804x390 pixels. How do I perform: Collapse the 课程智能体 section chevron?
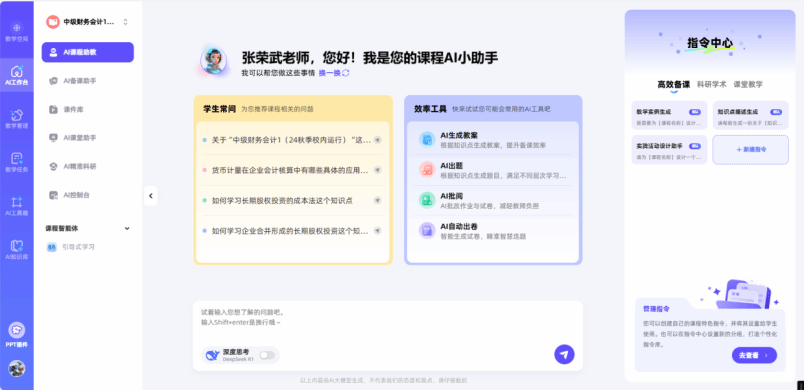[127, 229]
